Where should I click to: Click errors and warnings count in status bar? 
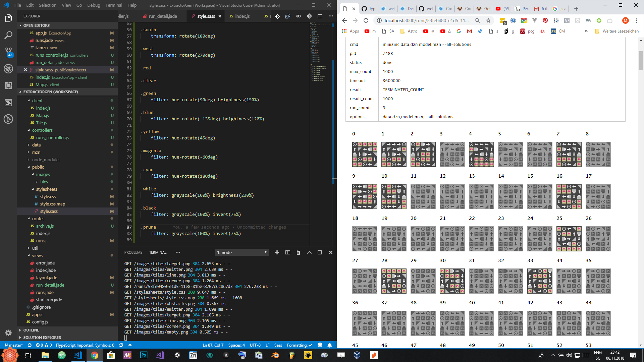coord(44,345)
